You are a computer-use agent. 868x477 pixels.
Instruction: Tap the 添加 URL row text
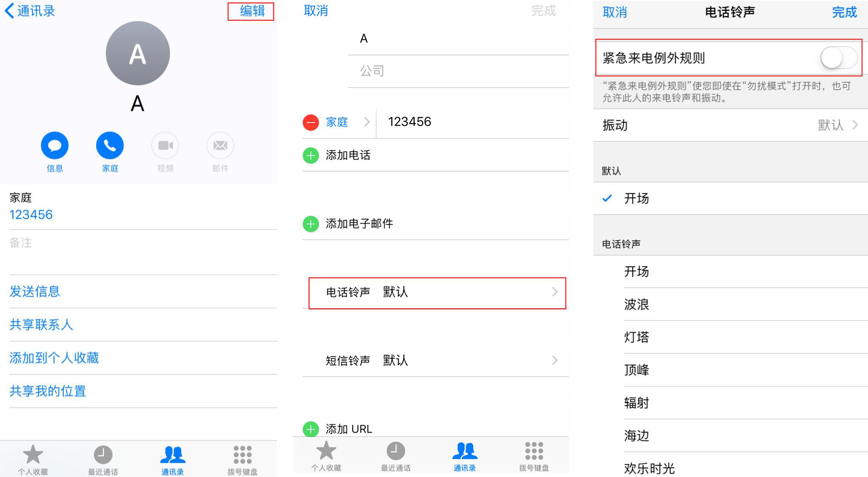[349, 429]
